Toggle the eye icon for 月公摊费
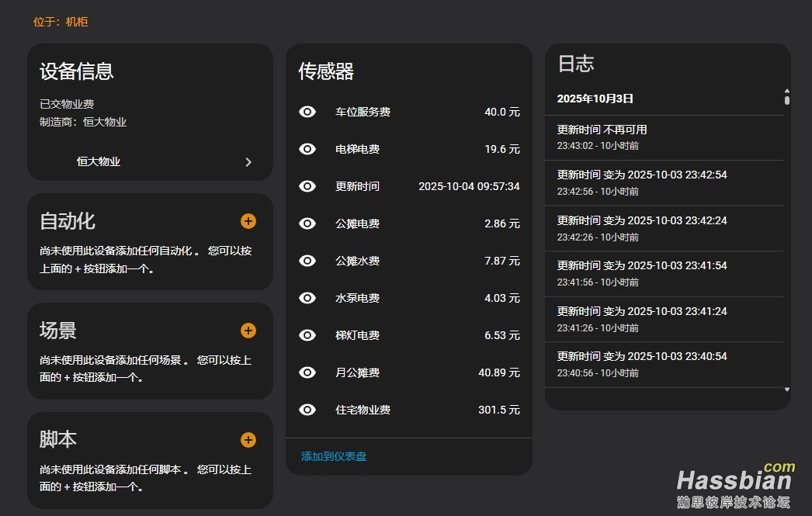Image resolution: width=812 pixels, height=516 pixels. point(307,372)
